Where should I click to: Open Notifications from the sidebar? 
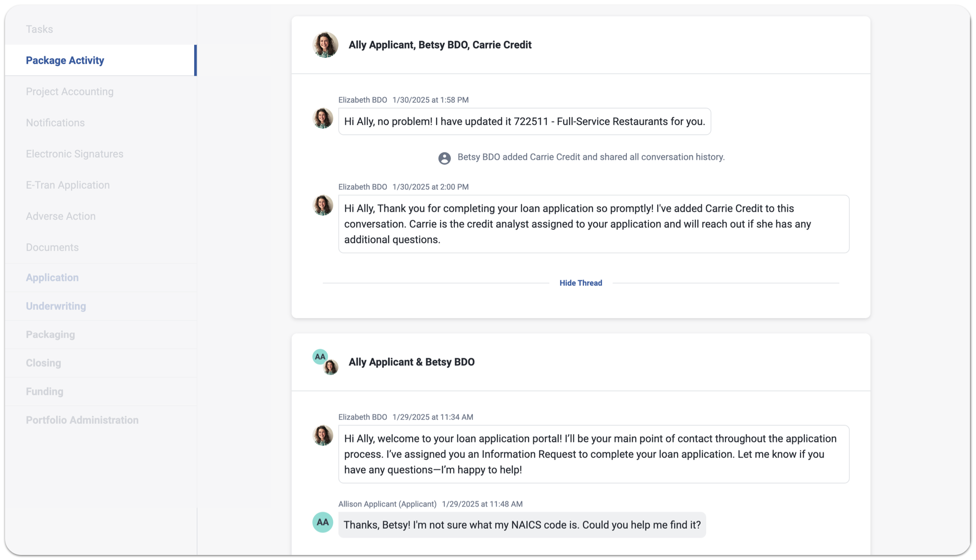(55, 123)
